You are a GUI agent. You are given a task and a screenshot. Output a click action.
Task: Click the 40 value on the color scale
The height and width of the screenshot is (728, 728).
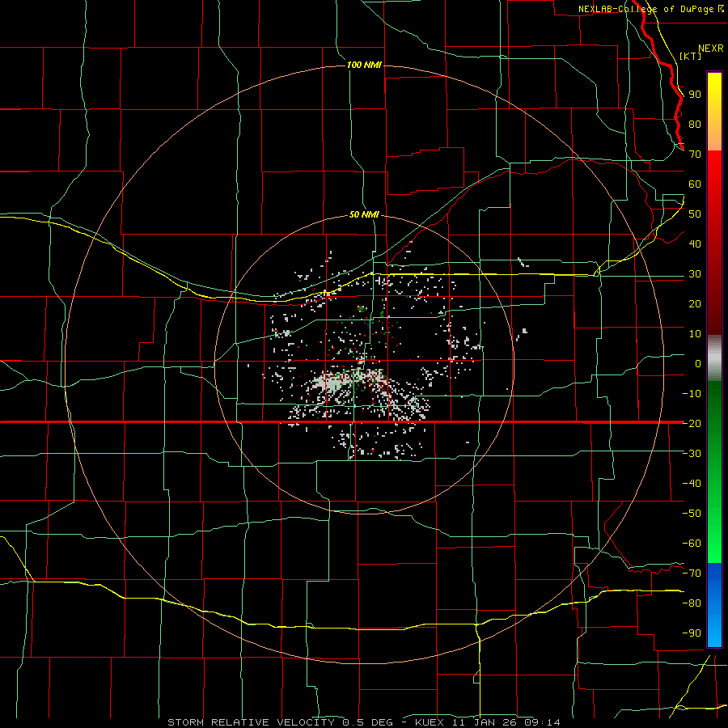(x=695, y=243)
